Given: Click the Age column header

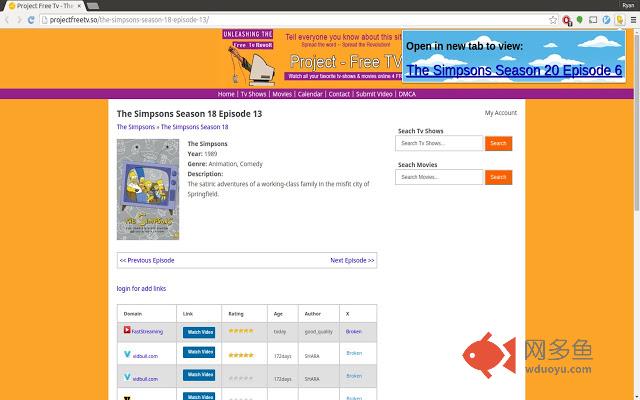Looking at the screenshot, I should 278,314.
